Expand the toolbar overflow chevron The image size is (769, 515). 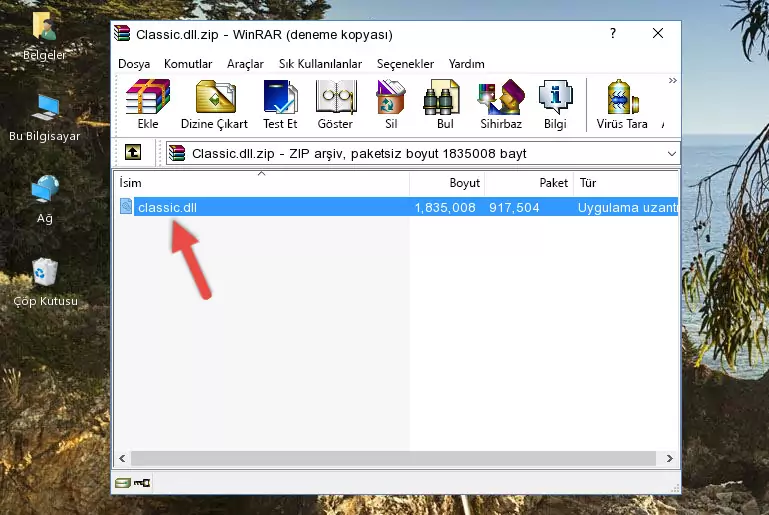click(x=672, y=80)
